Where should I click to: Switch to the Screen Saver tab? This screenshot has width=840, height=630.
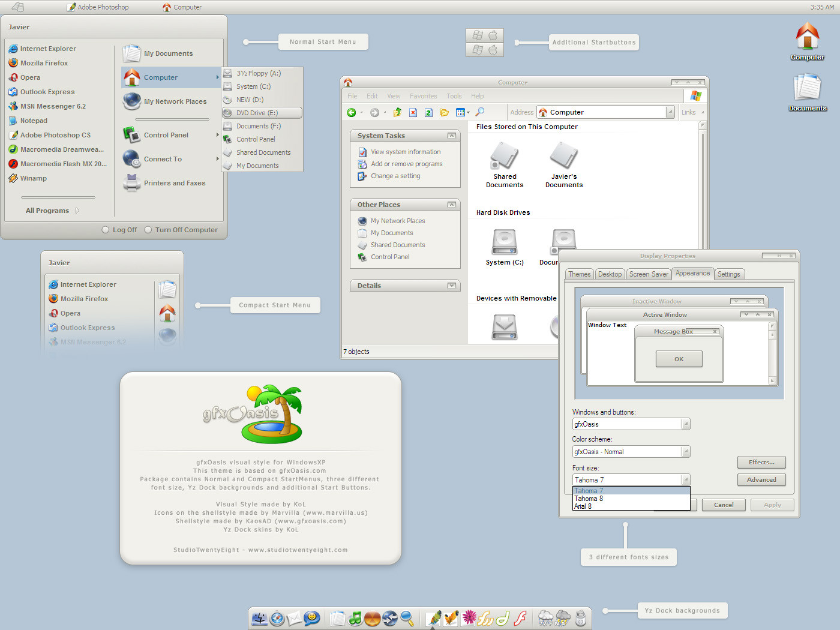pyautogui.click(x=649, y=274)
